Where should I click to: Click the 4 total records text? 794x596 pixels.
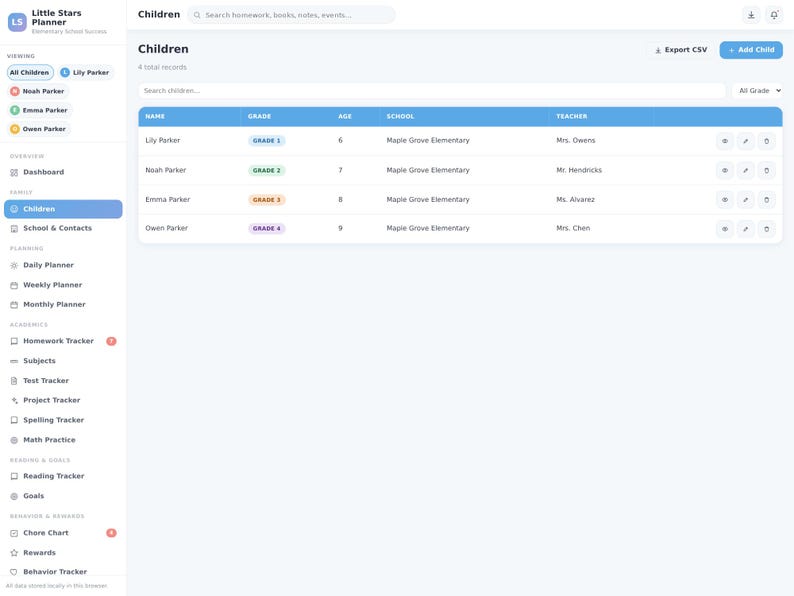coord(163,67)
